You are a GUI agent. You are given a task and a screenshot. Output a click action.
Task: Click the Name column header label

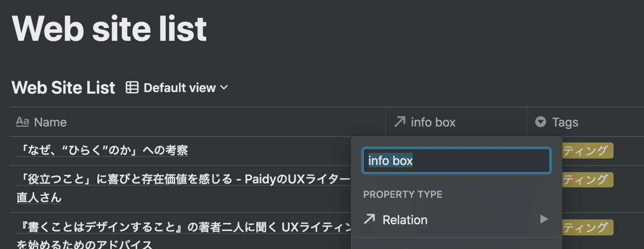pyautogui.click(x=50, y=122)
